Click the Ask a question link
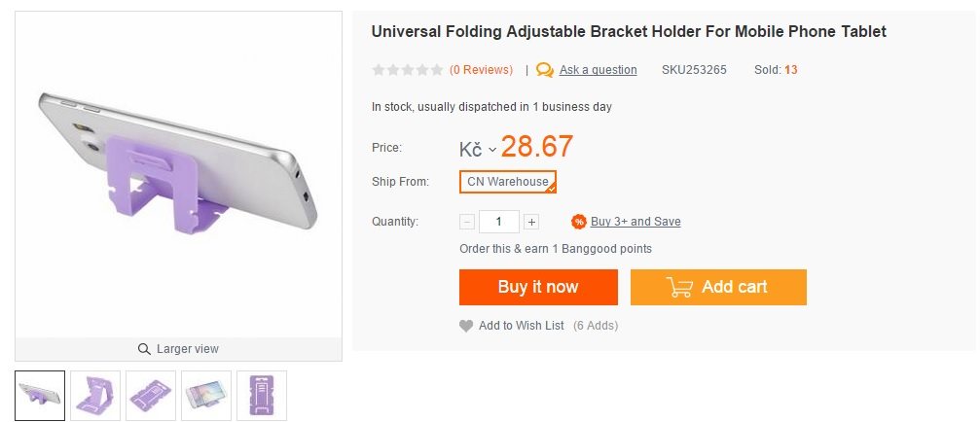This screenshot has width=980, height=422. tap(598, 70)
